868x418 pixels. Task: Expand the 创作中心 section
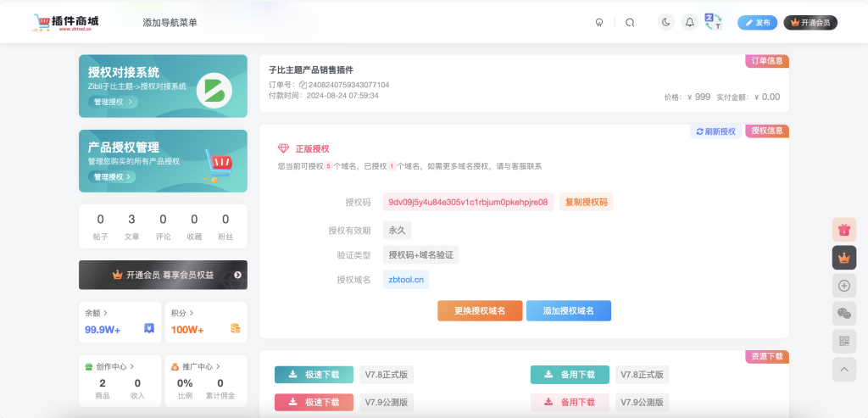coord(109,366)
